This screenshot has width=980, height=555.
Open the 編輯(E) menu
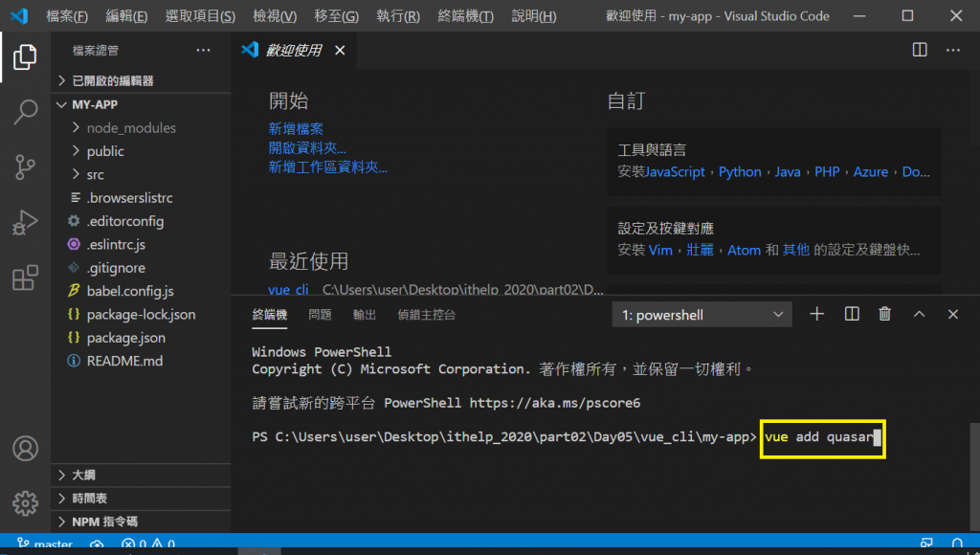[126, 16]
